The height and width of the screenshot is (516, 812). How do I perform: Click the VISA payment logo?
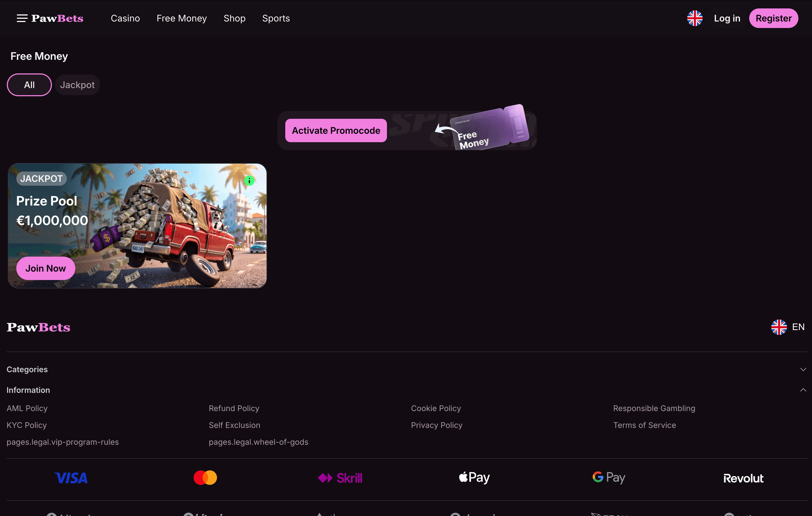71,478
